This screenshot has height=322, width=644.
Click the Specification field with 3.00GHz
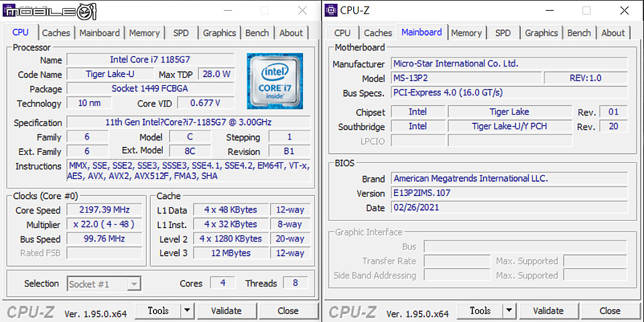tap(188, 122)
